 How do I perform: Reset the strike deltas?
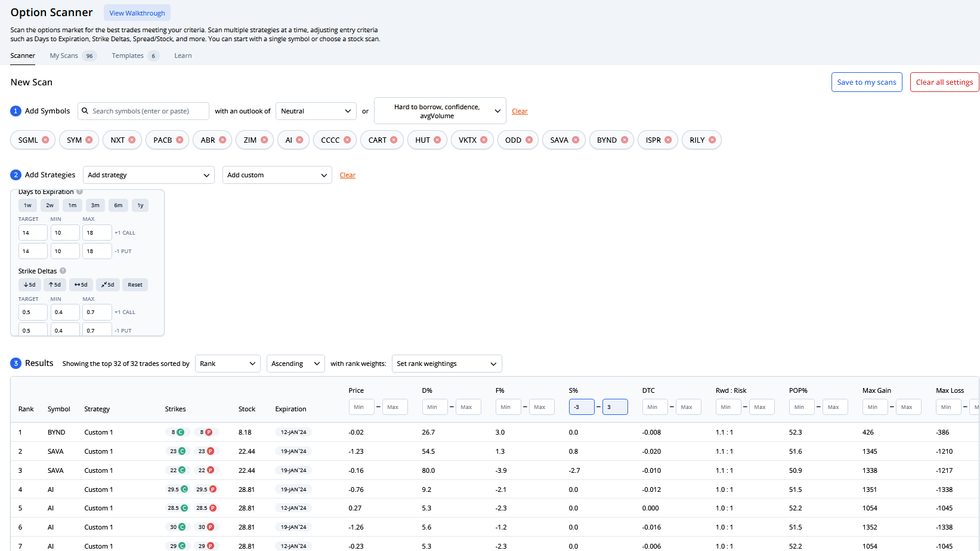[135, 285]
